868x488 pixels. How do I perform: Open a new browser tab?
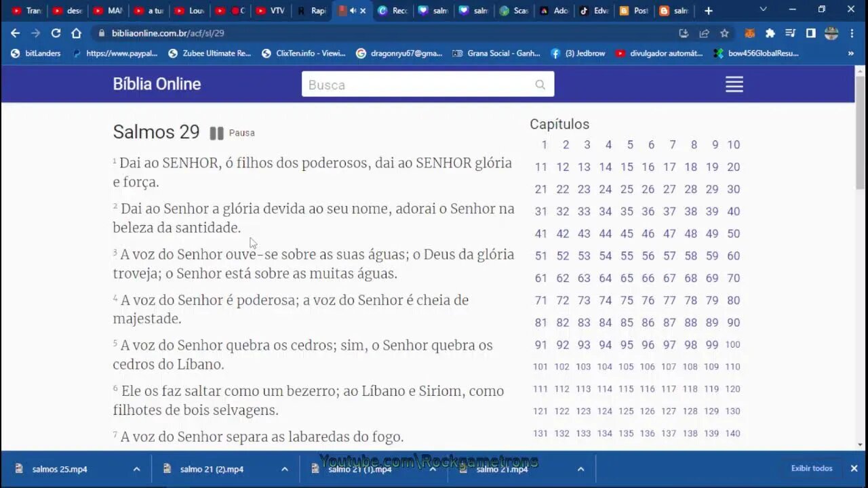[x=708, y=11]
